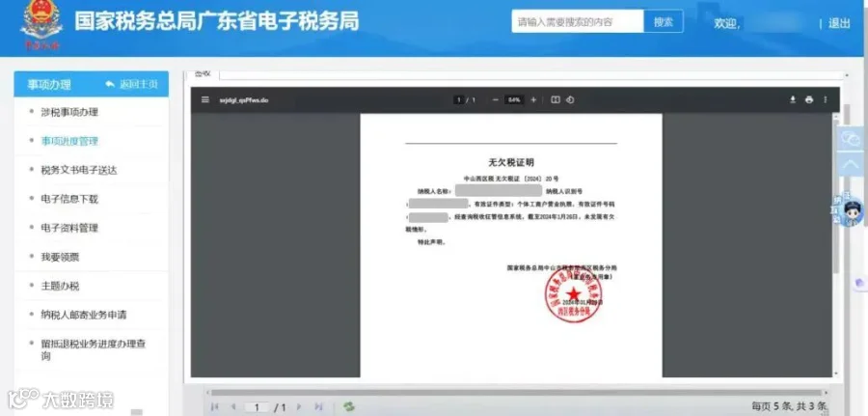Click the PDF page number field
The image size is (868, 416).
coord(458,99)
